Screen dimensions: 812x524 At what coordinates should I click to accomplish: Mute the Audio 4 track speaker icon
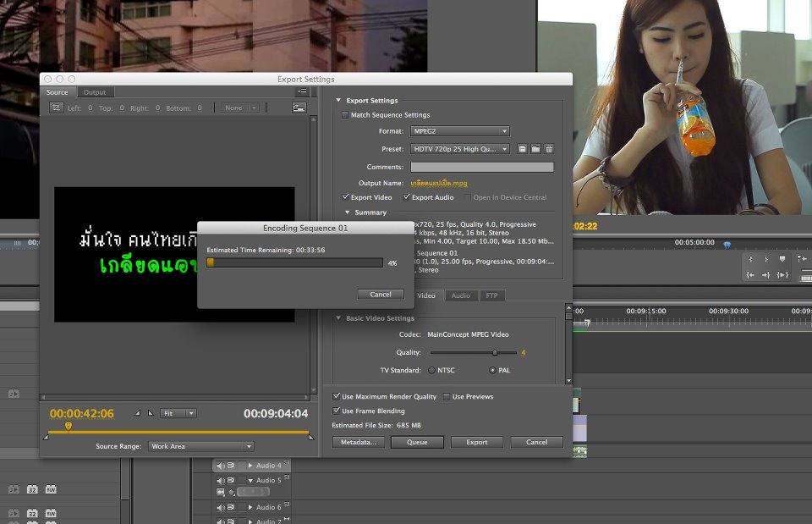click(x=220, y=466)
